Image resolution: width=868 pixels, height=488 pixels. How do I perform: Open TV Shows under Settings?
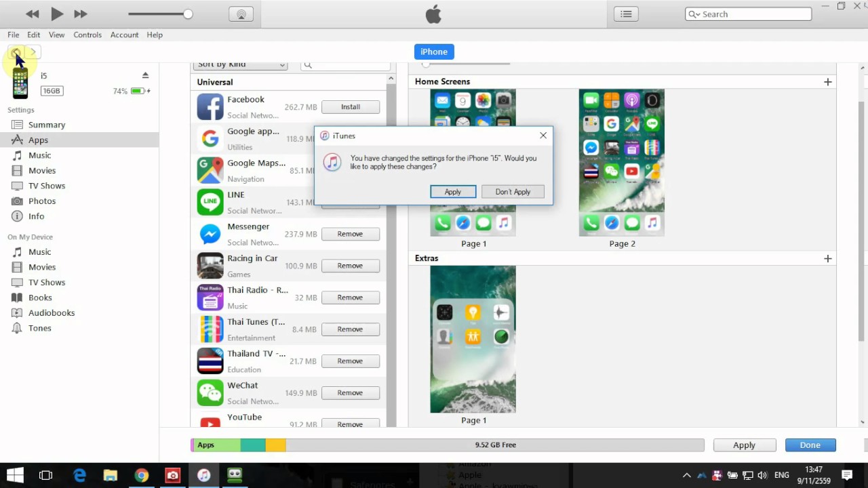47,186
